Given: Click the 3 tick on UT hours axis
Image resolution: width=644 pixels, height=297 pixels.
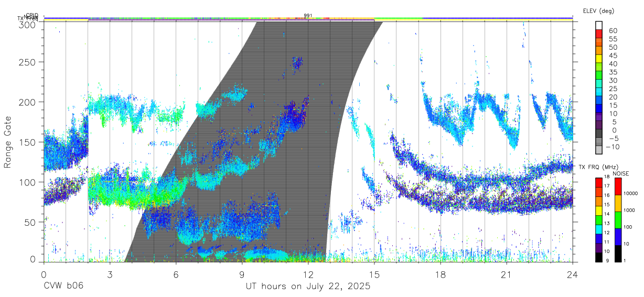Looking at the screenshot, I should (110, 275).
